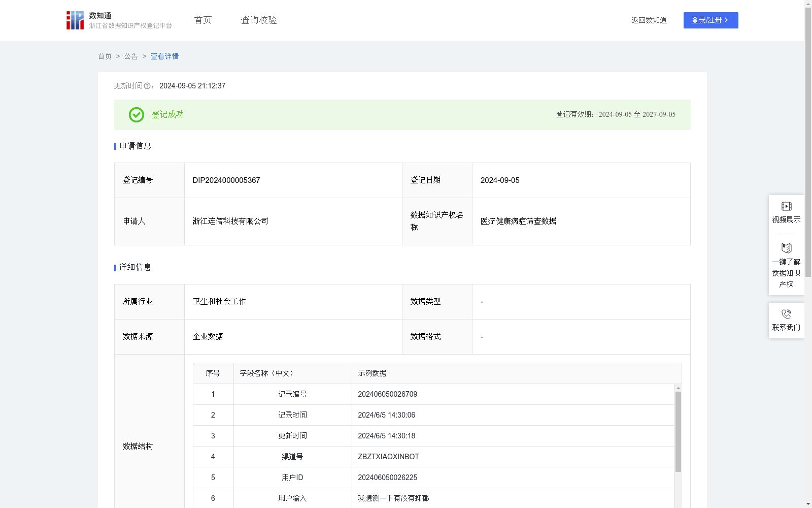Click sample data 2024/6/5 14:30:18
This screenshot has height=508, width=812.
pyautogui.click(x=387, y=436)
